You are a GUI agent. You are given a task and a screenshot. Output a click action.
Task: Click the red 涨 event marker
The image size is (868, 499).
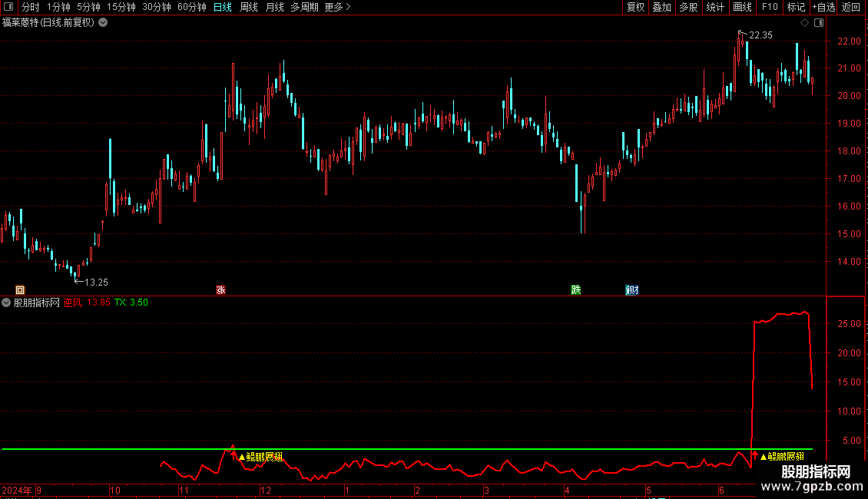click(221, 290)
